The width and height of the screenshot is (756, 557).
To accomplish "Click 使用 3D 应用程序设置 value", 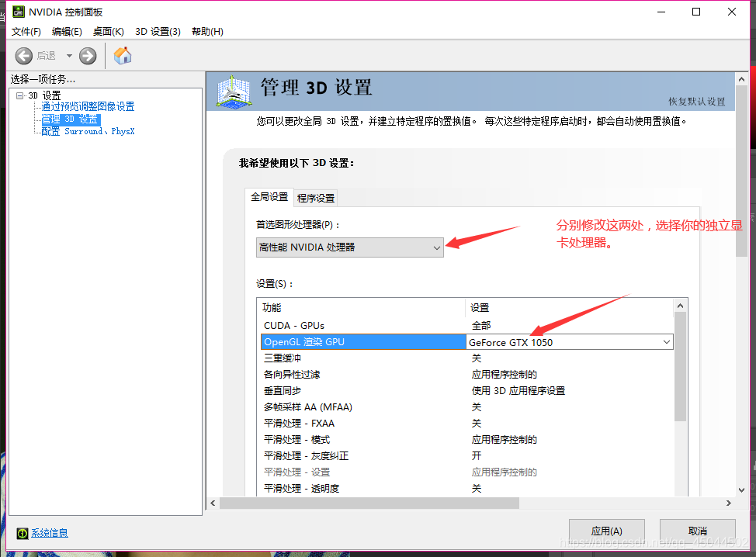I will [518, 391].
